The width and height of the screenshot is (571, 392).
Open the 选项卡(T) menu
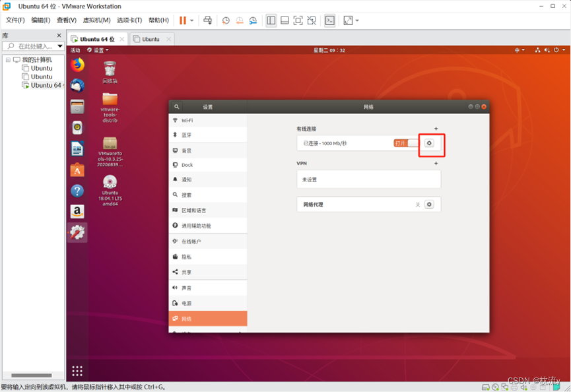(129, 20)
